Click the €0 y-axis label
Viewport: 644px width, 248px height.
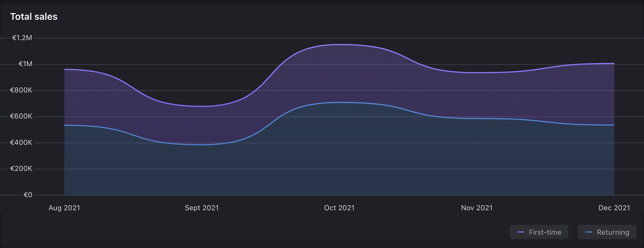tap(28, 195)
